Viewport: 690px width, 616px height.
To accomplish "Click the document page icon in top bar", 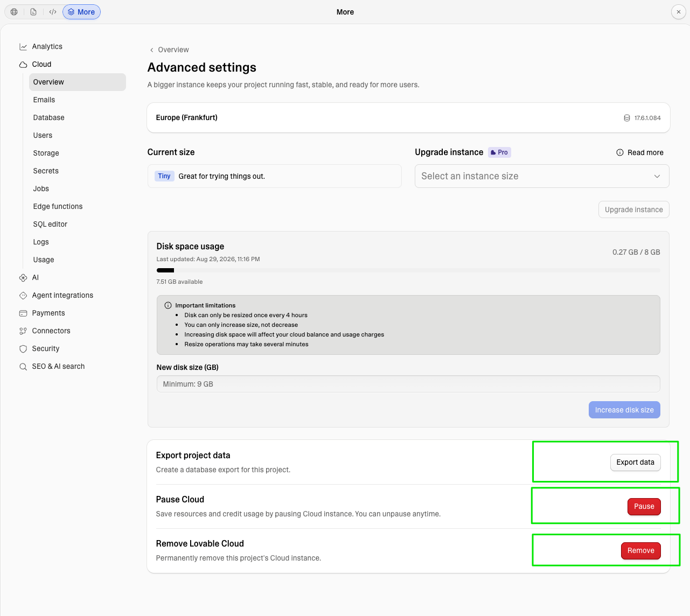I will coord(33,12).
